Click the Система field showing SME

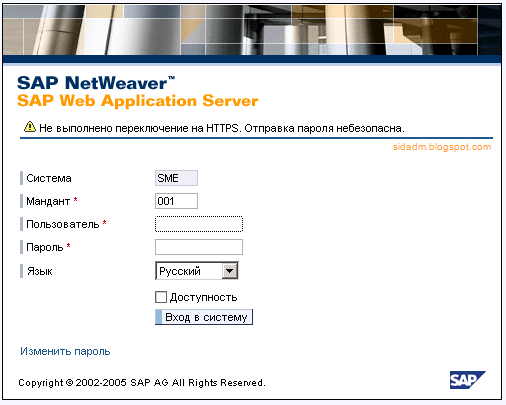point(176,178)
